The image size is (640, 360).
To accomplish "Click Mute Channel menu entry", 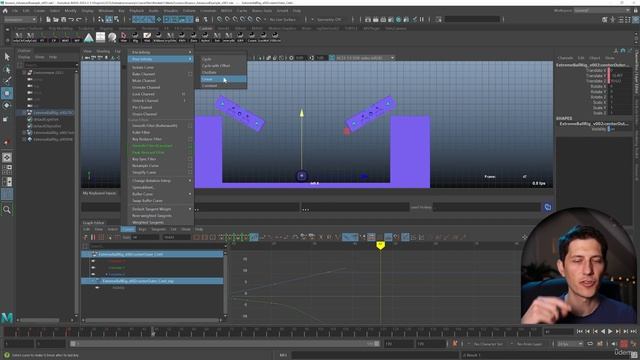I will point(144,81).
